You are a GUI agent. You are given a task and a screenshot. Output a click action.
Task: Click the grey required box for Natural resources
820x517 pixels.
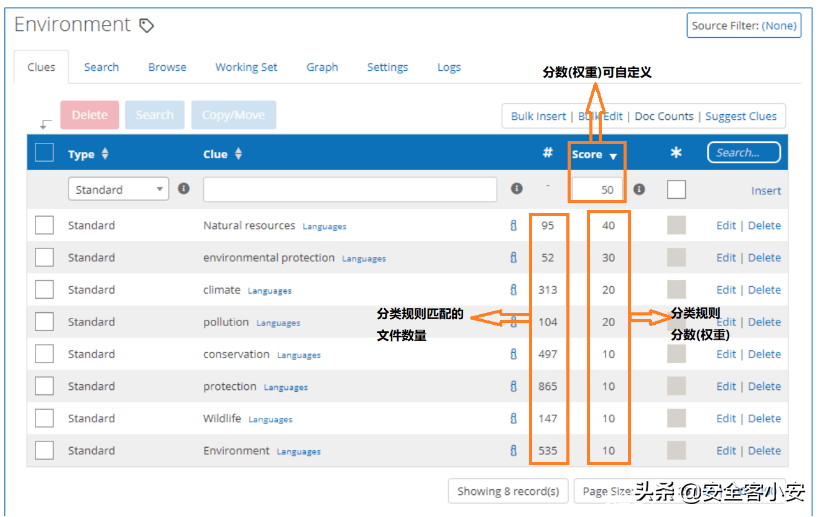pyautogui.click(x=676, y=225)
